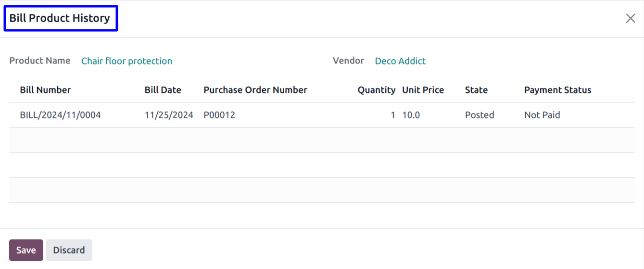Select the BILL/2024/11/0004 bill number cell
The image size is (644, 269).
point(60,115)
